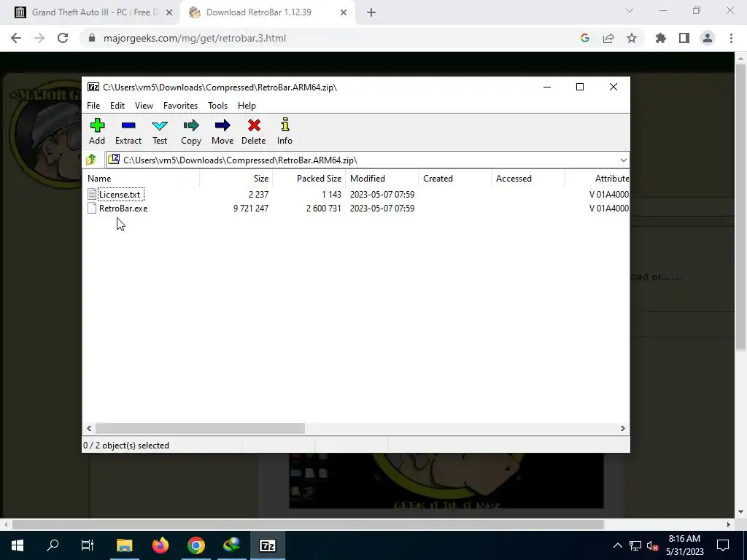Viewport: 747px width, 560px height.
Task: Open Task View on taskbar
Action: tap(88, 545)
